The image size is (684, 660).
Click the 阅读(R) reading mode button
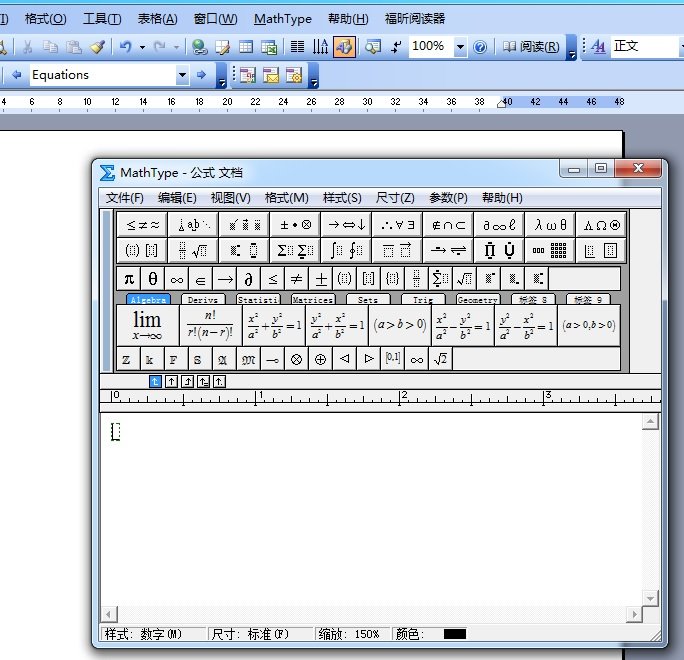coord(531,46)
